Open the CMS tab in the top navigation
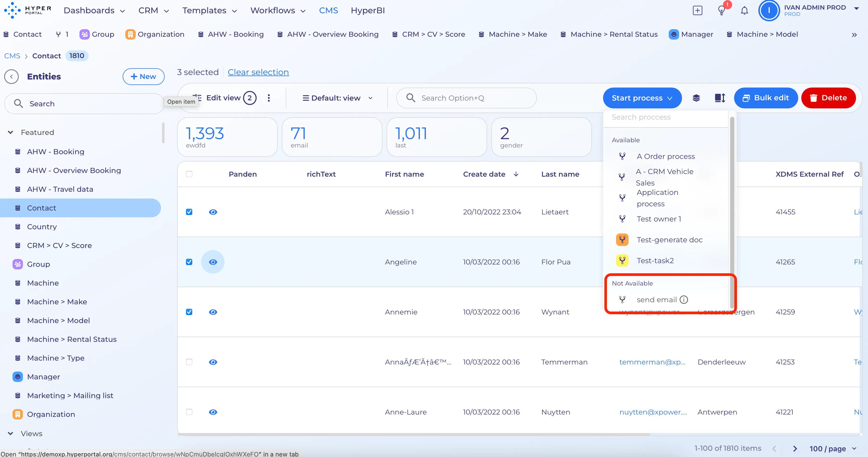Viewport: 868px width, 457px height. (x=328, y=10)
